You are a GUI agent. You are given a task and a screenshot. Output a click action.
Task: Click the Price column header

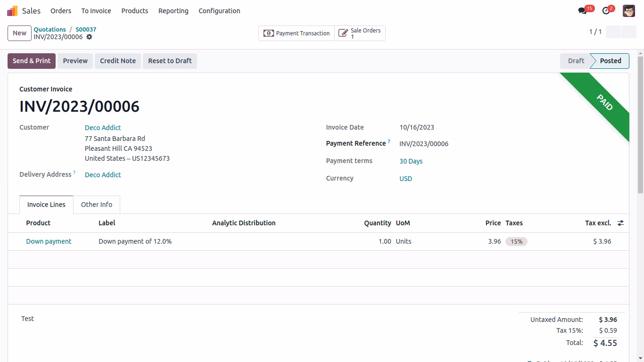click(x=493, y=223)
